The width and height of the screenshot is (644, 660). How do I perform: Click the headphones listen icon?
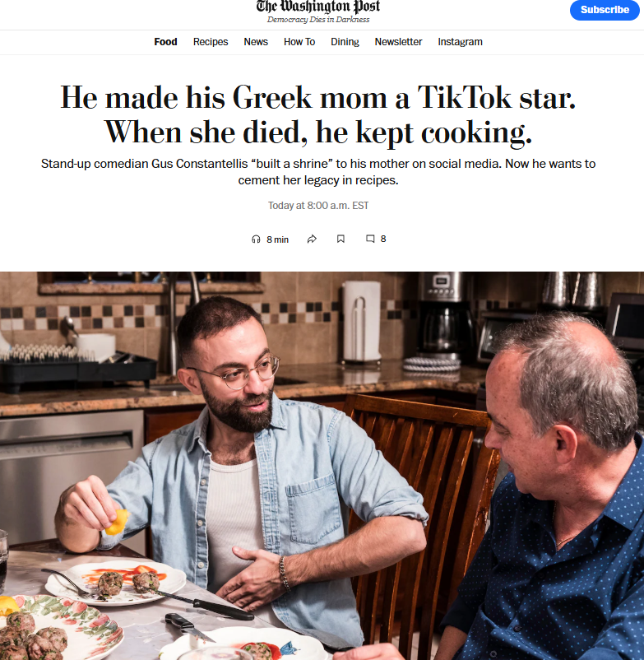tap(256, 239)
